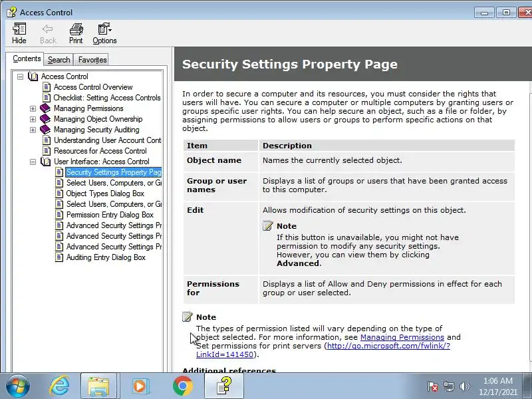Click the Resources for Access Control page icon
Viewport: 532px width, 399px height.
(x=47, y=151)
